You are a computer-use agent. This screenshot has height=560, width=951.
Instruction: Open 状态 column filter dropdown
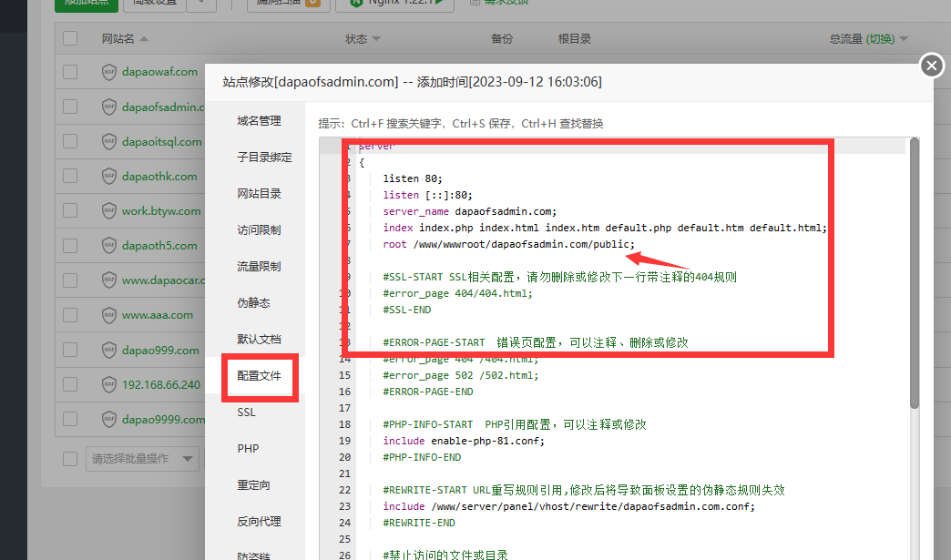click(x=376, y=39)
